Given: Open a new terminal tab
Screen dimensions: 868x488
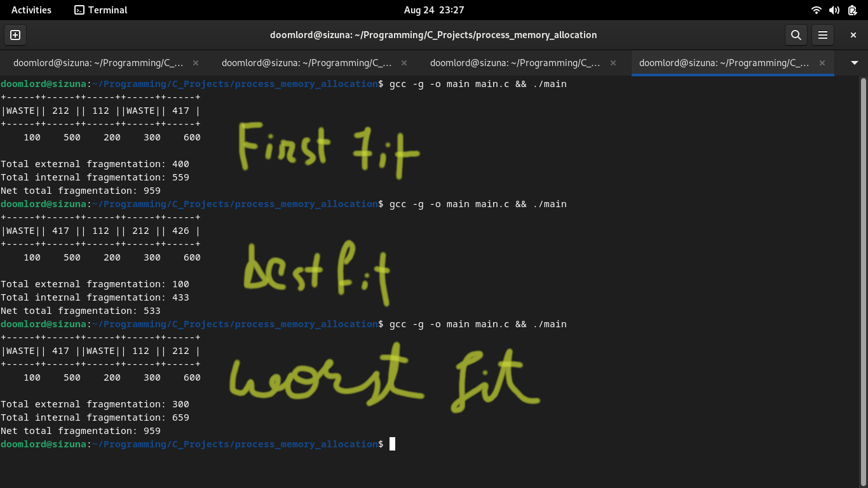Looking at the screenshot, I should tap(15, 35).
